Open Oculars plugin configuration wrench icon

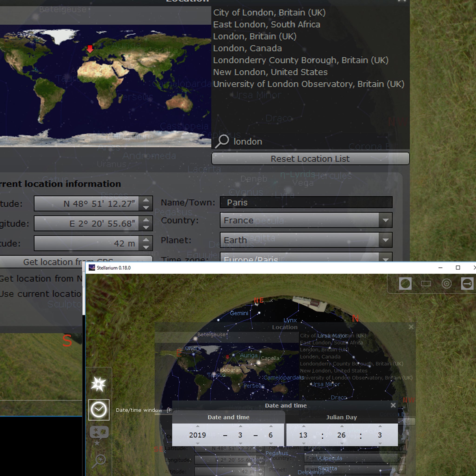click(467, 284)
